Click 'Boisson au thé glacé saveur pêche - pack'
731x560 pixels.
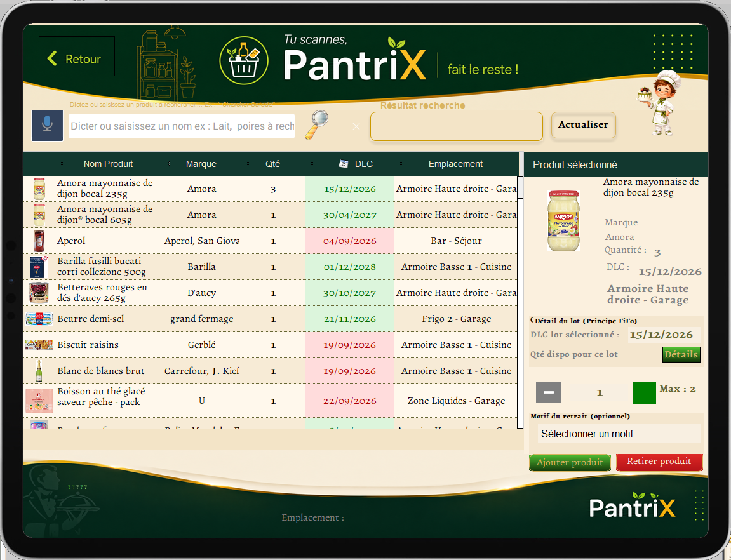101,396
